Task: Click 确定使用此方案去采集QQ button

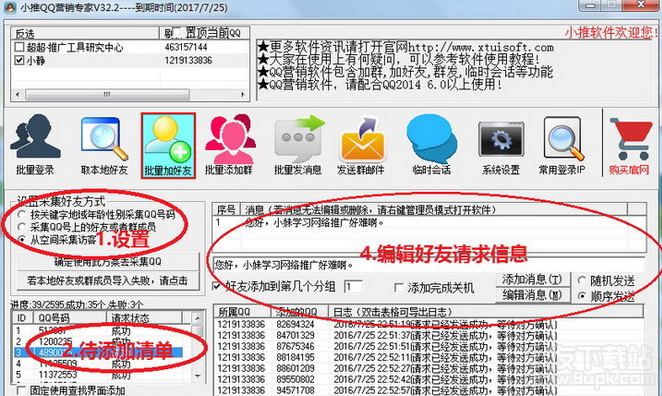Action: coord(108,262)
